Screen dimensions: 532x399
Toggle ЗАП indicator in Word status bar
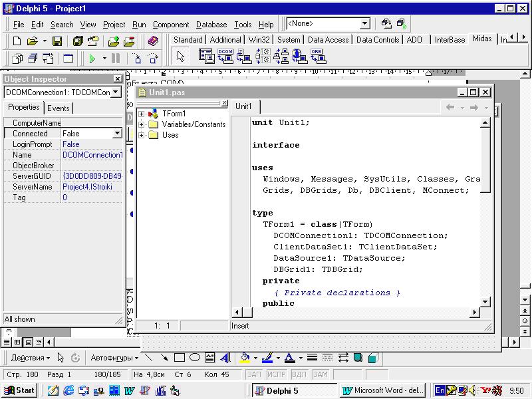[x=254, y=374]
